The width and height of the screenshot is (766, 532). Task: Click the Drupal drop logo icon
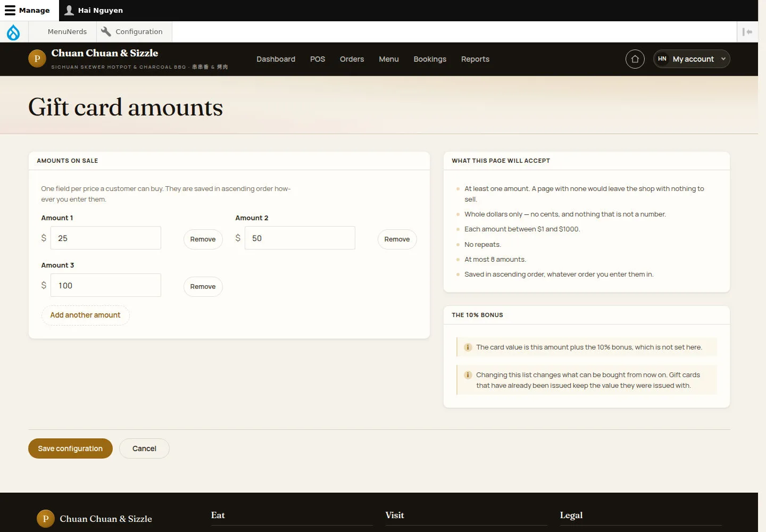pyautogui.click(x=13, y=32)
